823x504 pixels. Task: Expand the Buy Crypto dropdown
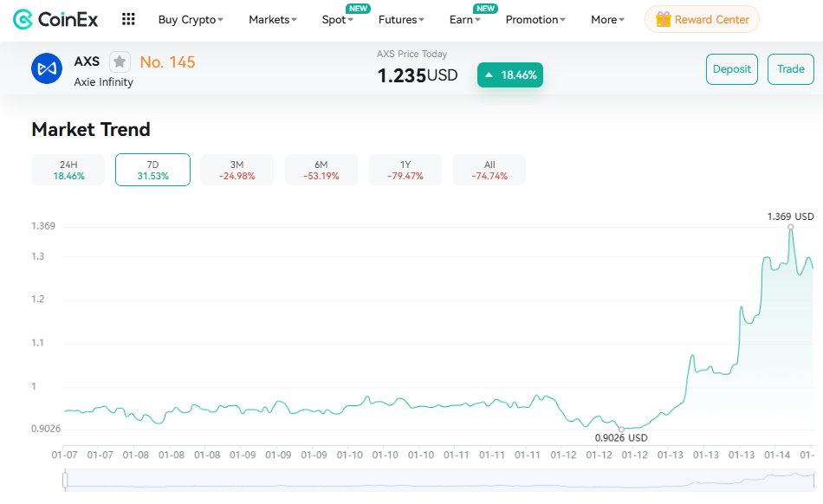191,19
